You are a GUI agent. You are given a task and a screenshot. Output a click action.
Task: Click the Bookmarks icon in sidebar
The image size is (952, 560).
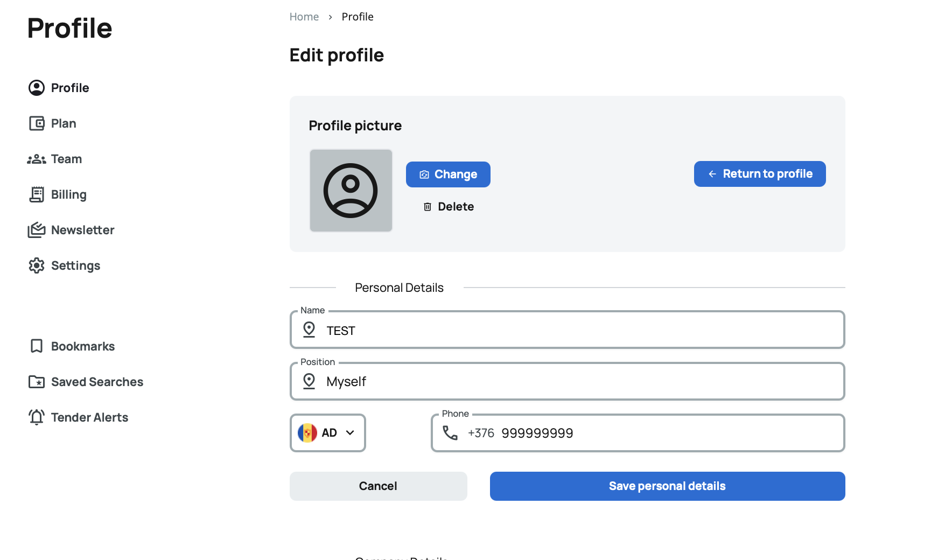pos(37,346)
